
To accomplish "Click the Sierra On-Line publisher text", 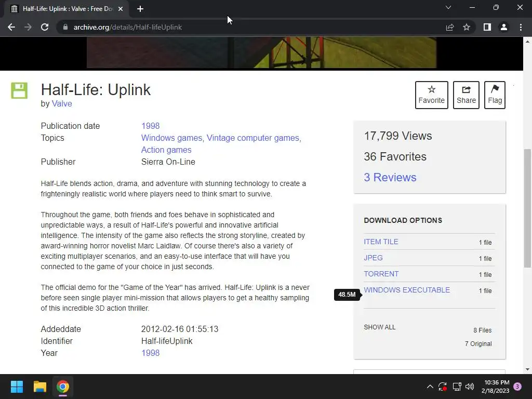I will tap(168, 162).
